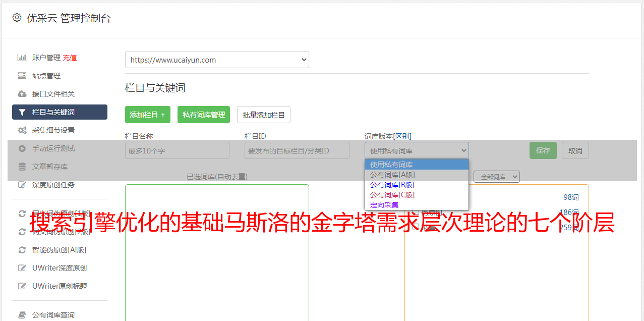Click refresh icon of 智能伪原创[AI版]
Screen dimensions: 644x321
(22, 250)
